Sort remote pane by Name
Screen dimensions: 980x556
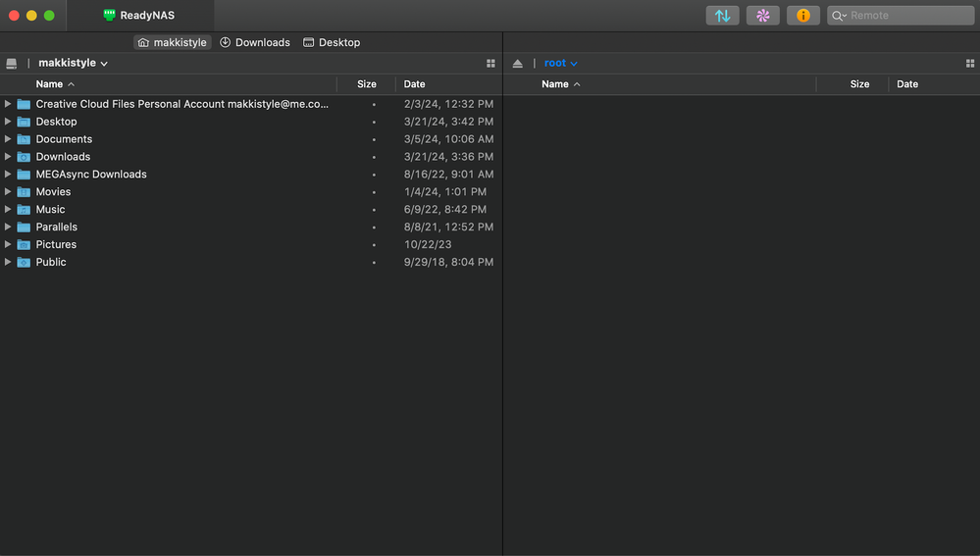560,84
